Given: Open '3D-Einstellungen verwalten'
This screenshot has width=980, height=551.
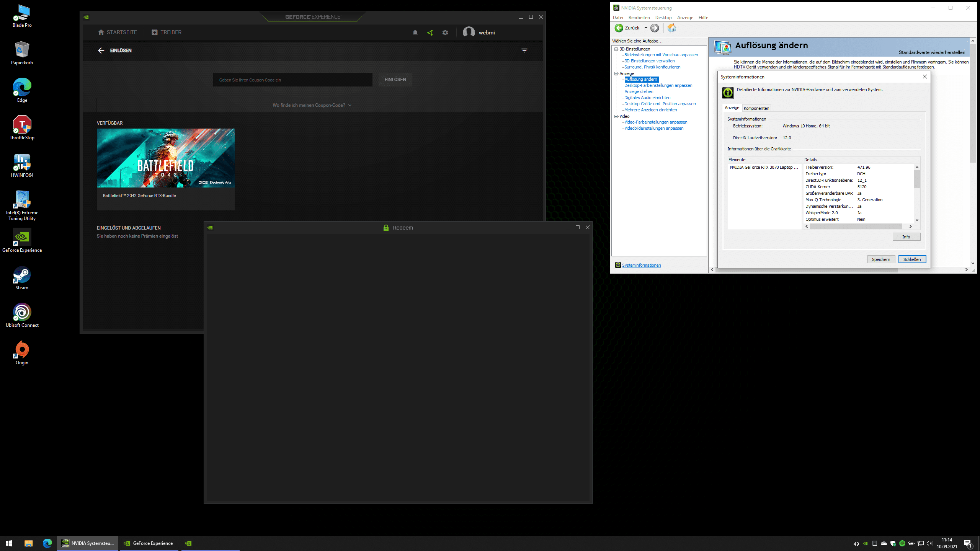Looking at the screenshot, I should (x=649, y=61).
